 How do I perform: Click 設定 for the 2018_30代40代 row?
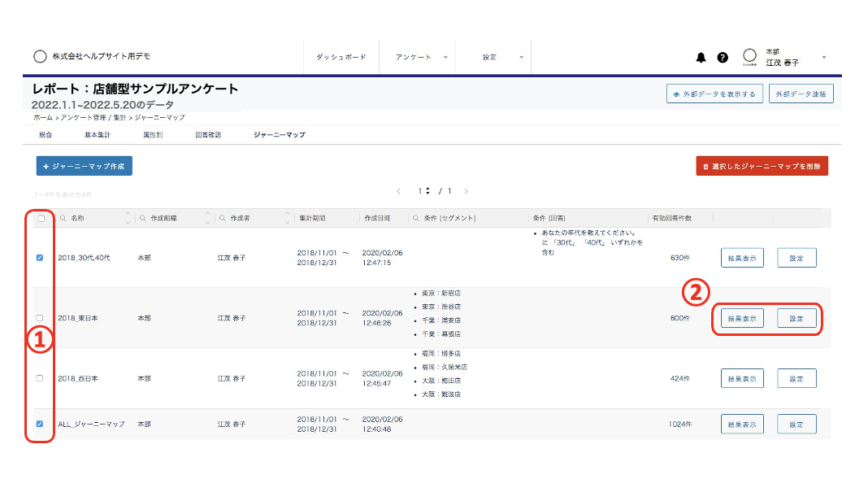point(796,258)
